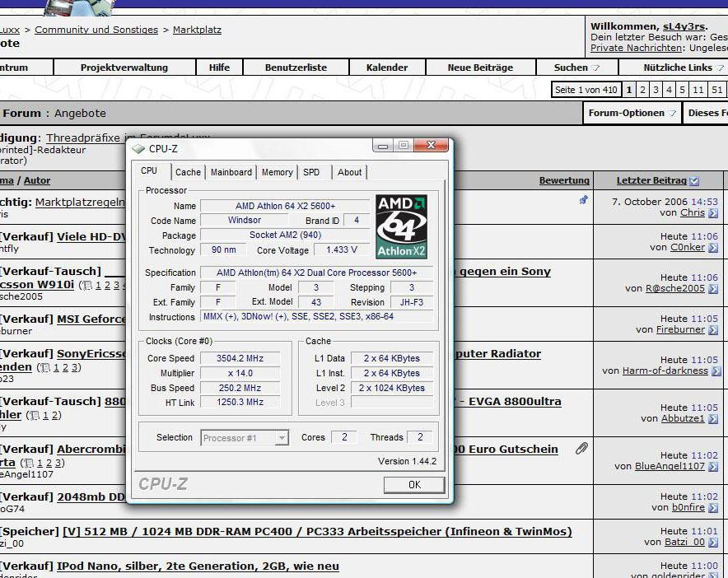Viewport: 728px width, 578px height.
Task: Open thread 512 MB / 1024 MB DDR-RAM PC400
Action: tap(317, 532)
